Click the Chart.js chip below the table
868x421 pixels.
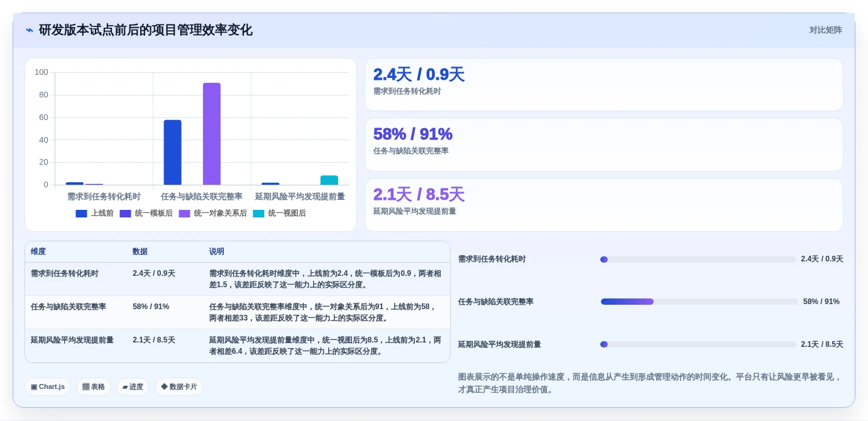[48, 386]
